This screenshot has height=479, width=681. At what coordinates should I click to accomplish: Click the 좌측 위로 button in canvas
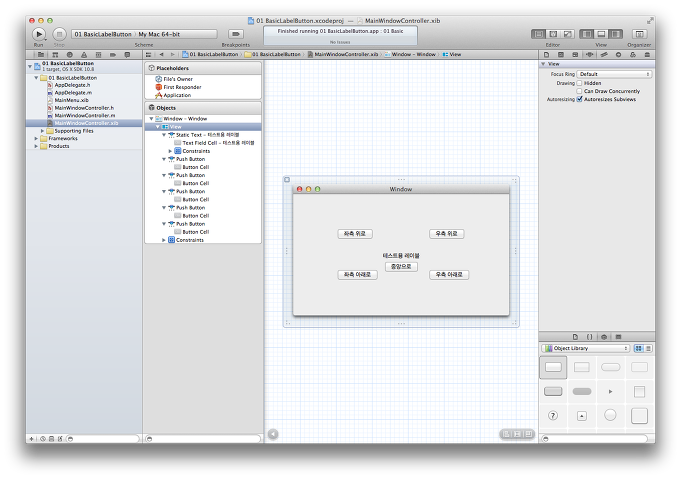355,234
